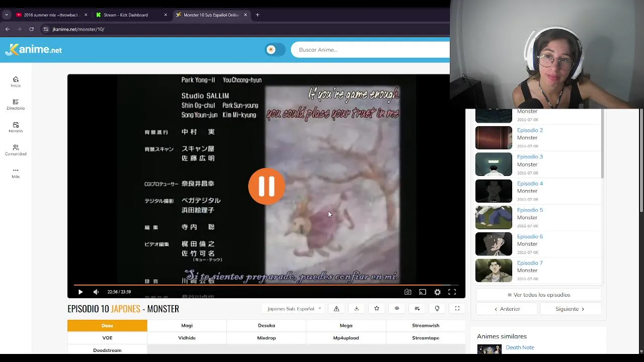Click the episode list scrollbar
The height and width of the screenshot is (362, 644).
click(602, 144)
